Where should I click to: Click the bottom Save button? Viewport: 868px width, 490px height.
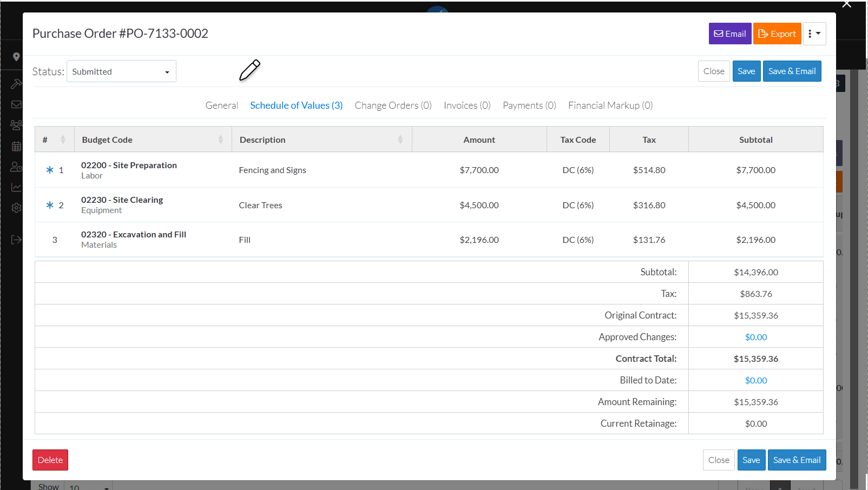point(751,460)
